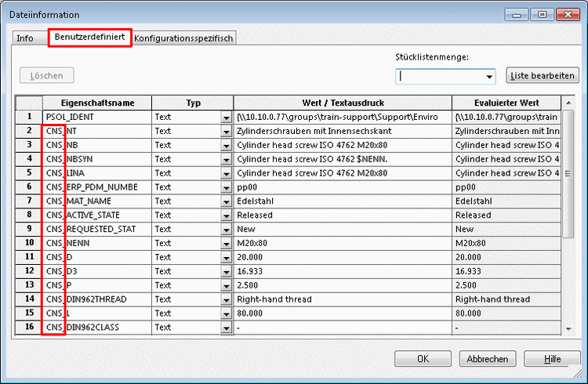588x384 pixels.
Task: Click '2.500' in Evaluierter Wert column
Action: pyautogui.click(x=466, y=285)
